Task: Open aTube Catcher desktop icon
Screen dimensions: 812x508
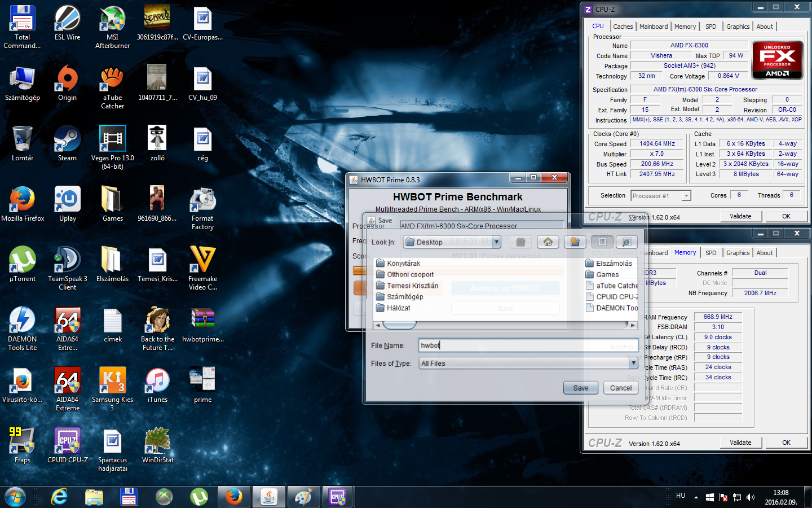Action: point(113,87)
